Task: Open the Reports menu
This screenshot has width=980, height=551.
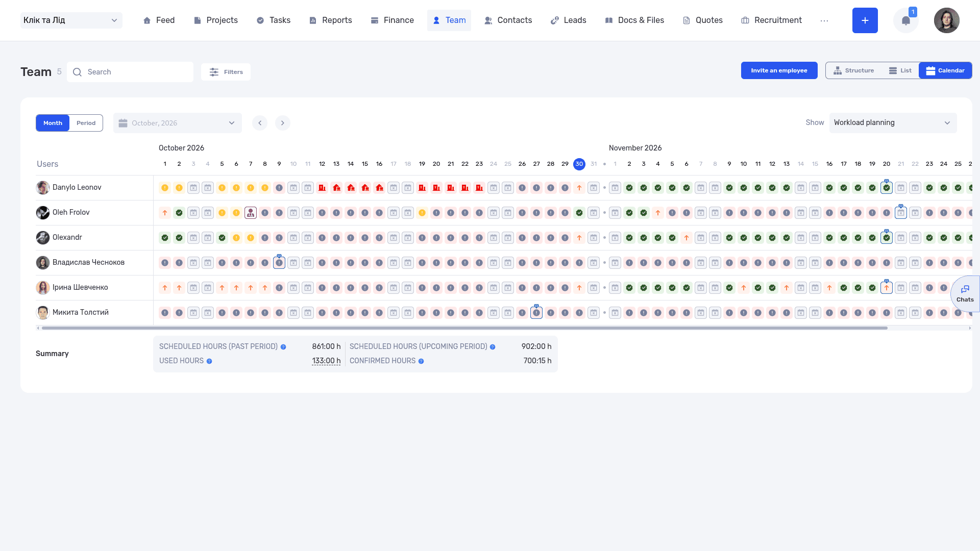Action: click(x=331, y=20)
